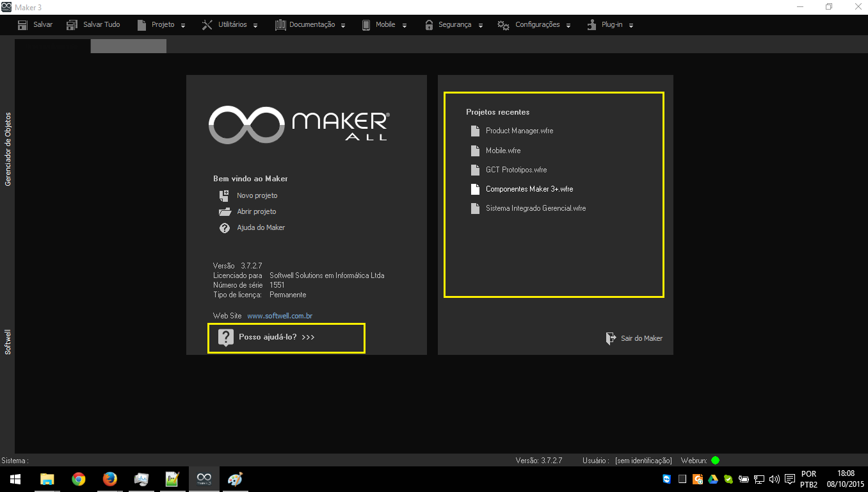Open recent project Mobile.wfre
868x492 pixels.
coord(503,151)
